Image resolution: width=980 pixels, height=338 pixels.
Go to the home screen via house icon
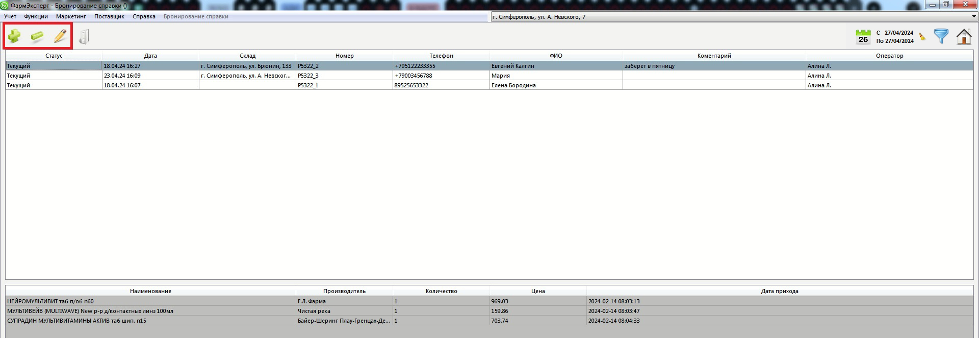pyautogui.click(x=964, y=37)
